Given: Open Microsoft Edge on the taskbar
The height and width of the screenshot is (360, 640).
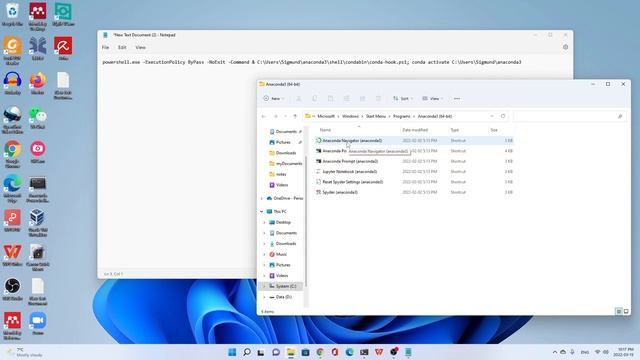Looking at the screenshot, I should (349, 352).
